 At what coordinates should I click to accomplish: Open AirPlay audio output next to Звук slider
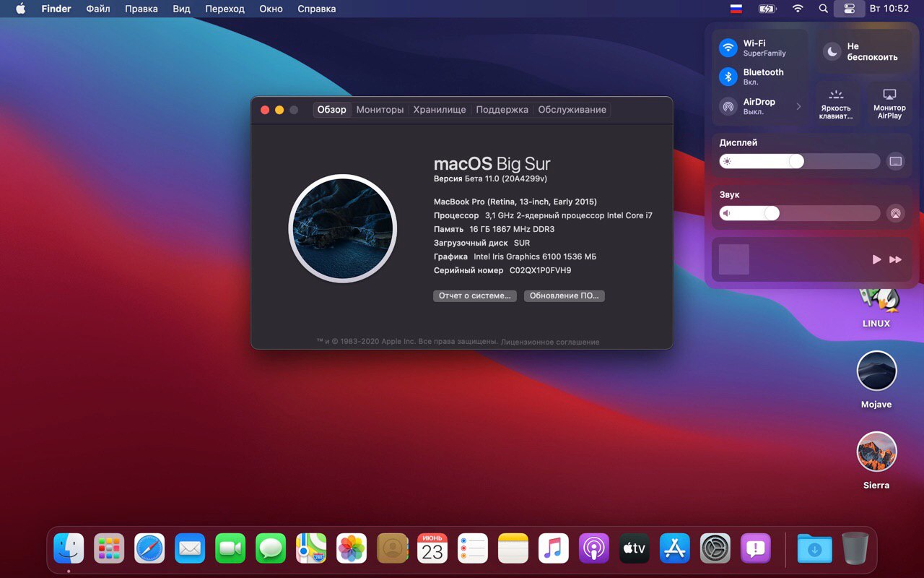point(896,213)
